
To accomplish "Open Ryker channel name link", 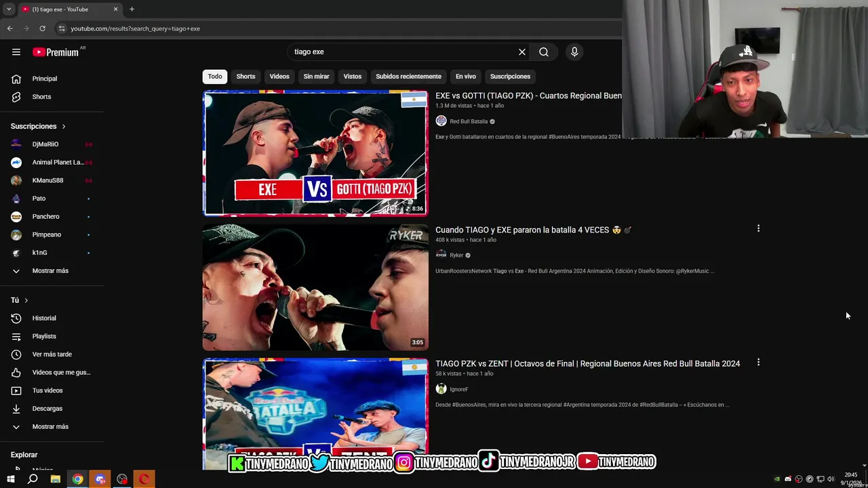I will [456, 256].
